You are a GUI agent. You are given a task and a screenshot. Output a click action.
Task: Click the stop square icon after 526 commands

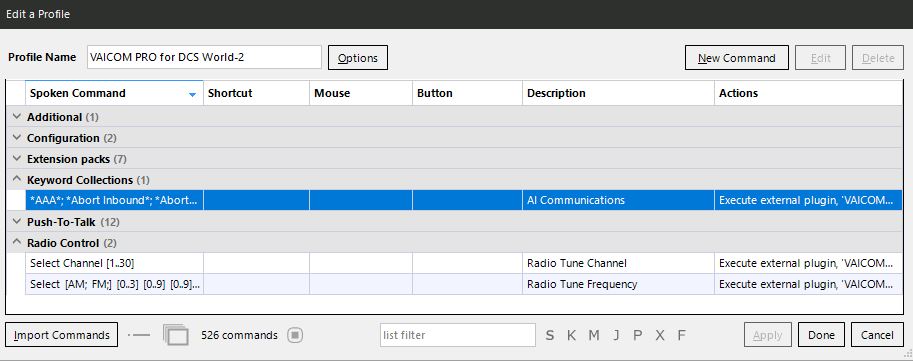point(295,335)
